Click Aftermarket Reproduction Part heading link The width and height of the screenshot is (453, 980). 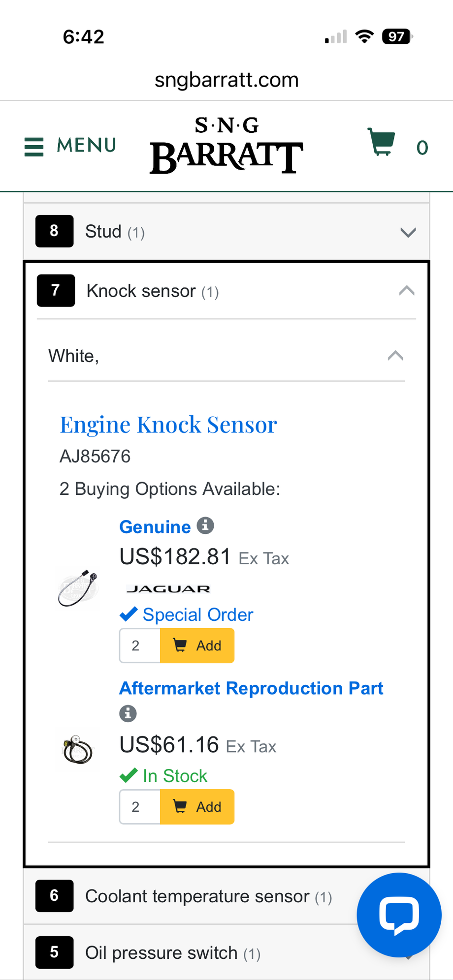[x=251, y=688]
